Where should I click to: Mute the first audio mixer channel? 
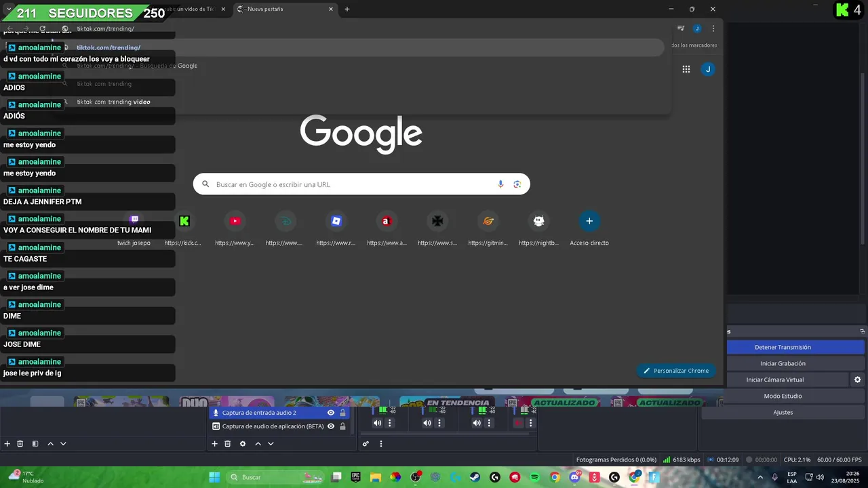[x=378, y=423]
